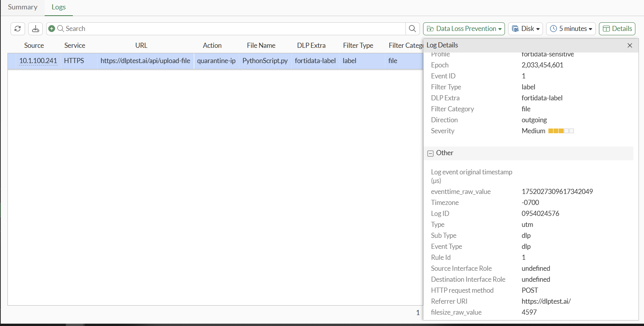Close the Log Details panel
The height and width of the screenshot is (326, 644).
click(630, 45)
